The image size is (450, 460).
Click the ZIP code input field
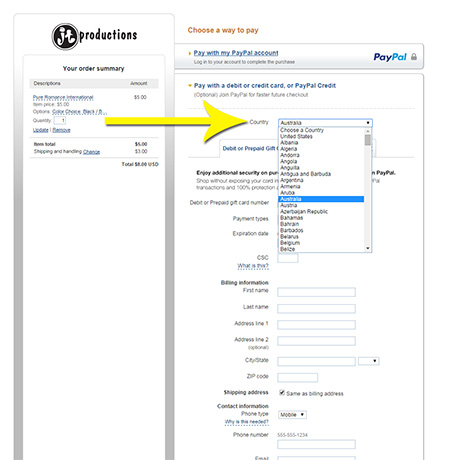tap(298, 377)
